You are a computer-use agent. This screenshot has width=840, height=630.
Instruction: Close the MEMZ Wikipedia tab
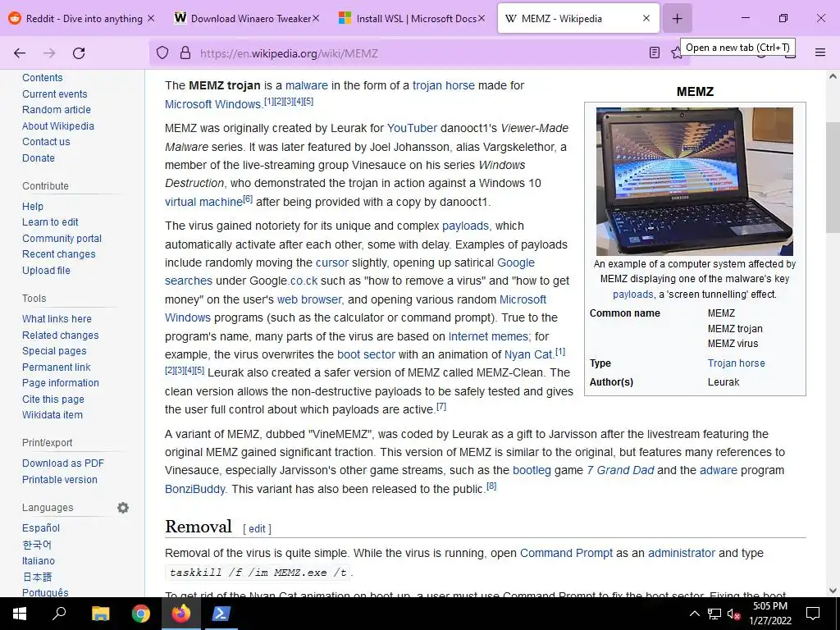tap(646, 18)
